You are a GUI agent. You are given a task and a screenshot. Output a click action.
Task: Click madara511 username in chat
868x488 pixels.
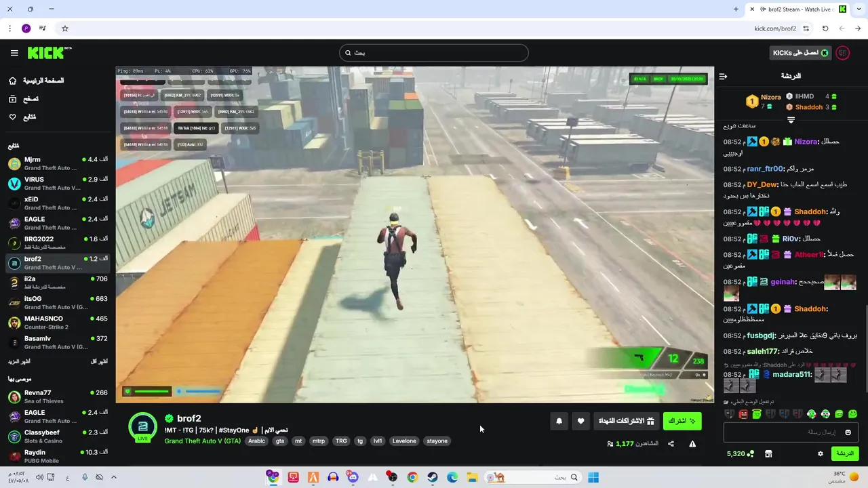pyautogui.click(x=792, y=375)
